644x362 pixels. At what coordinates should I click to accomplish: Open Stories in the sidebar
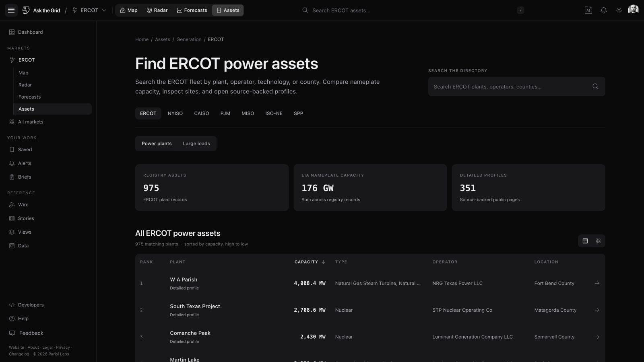(48, 218)
